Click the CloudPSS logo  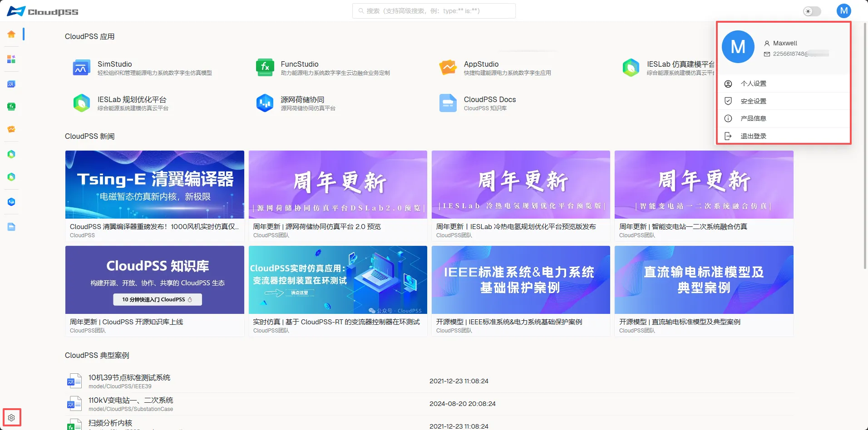click(43, 11)
